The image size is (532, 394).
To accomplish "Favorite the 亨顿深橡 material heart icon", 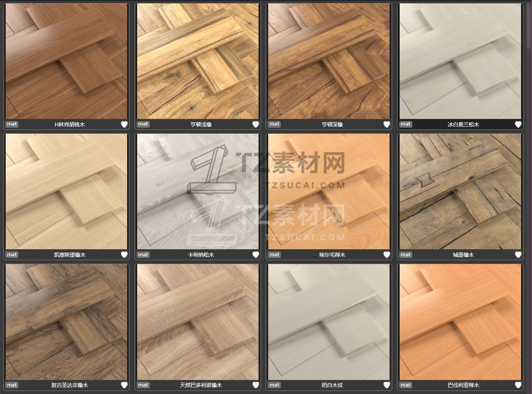I will tap(387, 124).
